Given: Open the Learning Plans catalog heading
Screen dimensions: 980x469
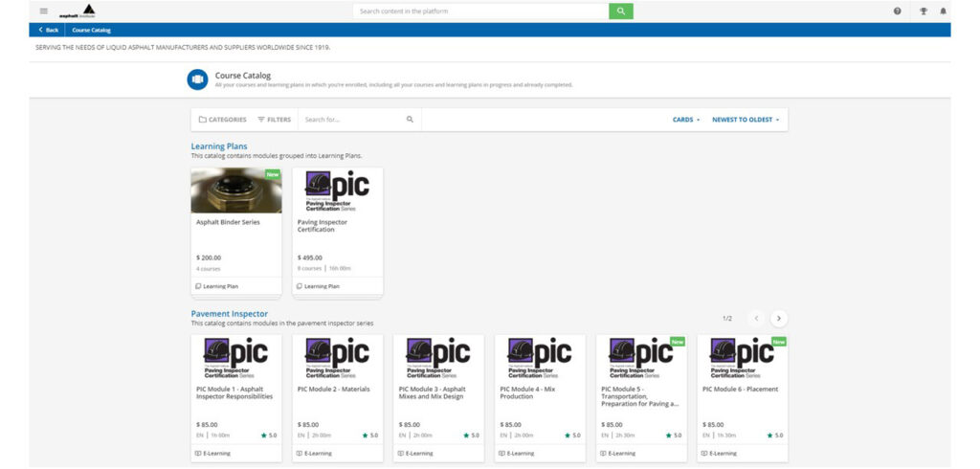Looking at the screenshot, I should 219,146.
